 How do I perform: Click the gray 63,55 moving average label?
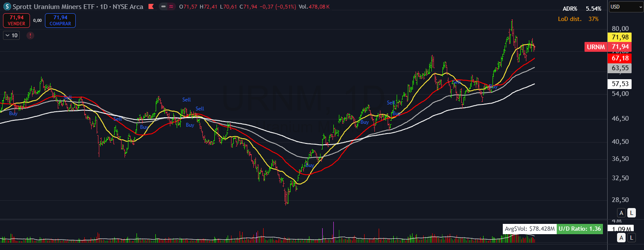point(620,68)
